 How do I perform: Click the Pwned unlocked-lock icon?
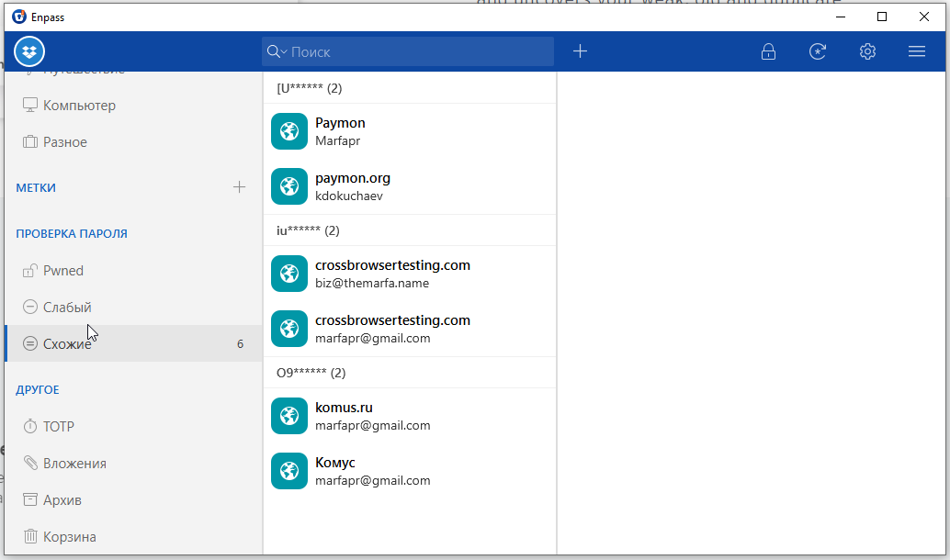29,271
